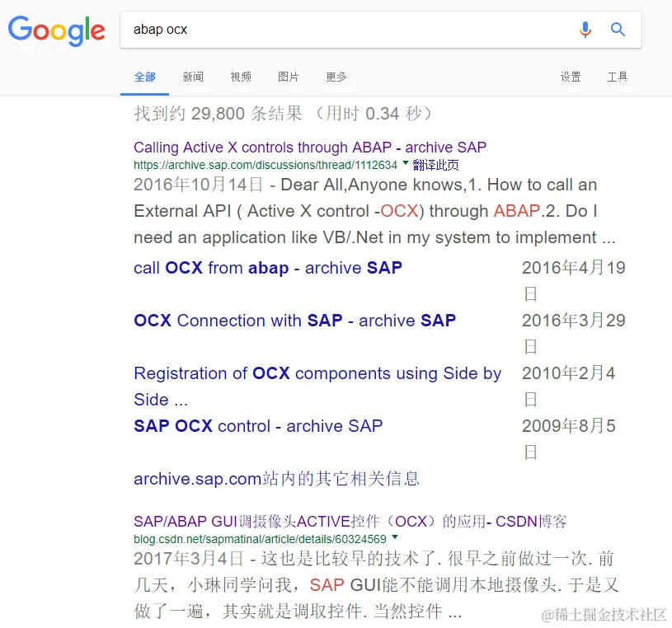
Task: Switch to the 视频 tab
Action: tap(241, 77)
